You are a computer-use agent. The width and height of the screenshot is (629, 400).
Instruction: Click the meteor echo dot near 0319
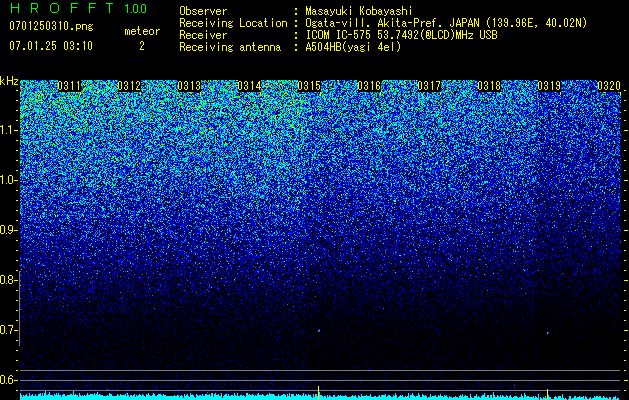pos(548,333)
